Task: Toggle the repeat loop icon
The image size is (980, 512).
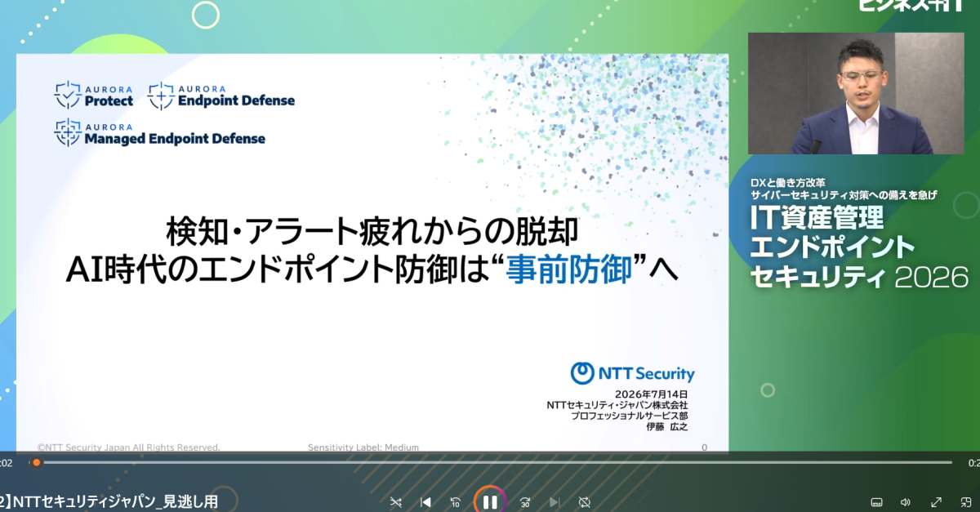Action: click(x=584, y=502)
